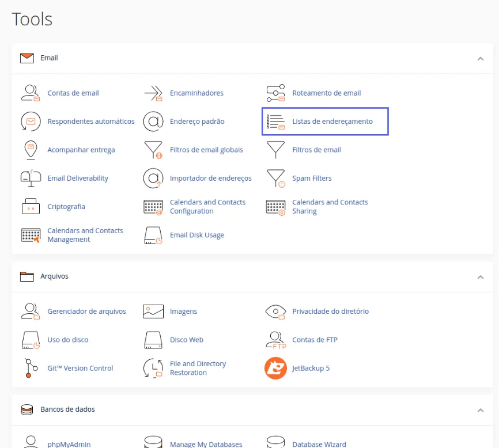Click the Calendars and Contacts Sharing icon
The image size is (499, 448).
[275, 207]
